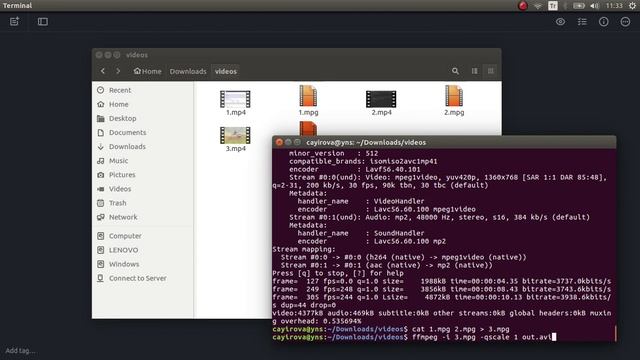
Task: Open the Wi-Fi network indicator
Action: (538, 6)
